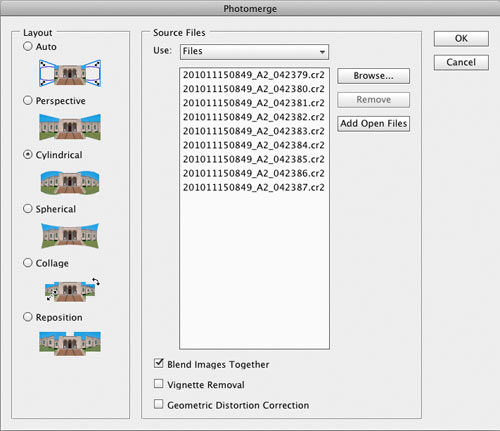
Task: Select file ending 042387.cr2 in list
Action: (254, 188)
